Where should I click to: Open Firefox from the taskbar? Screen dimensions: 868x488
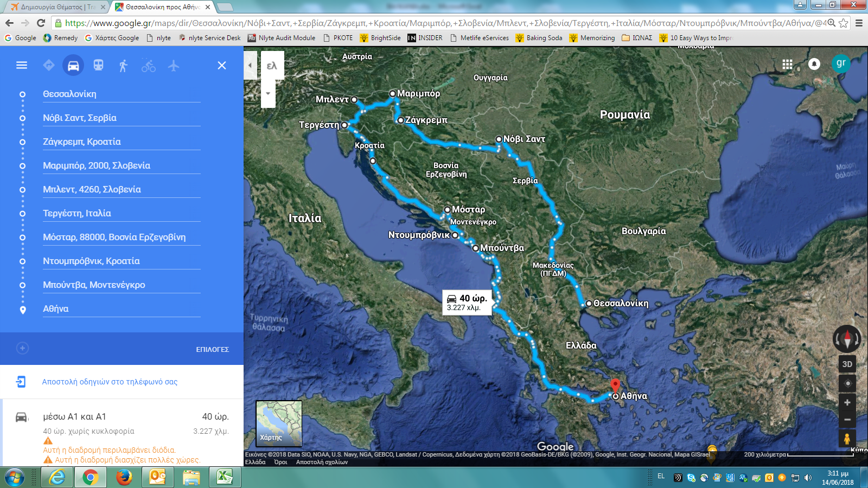point(124,478)
